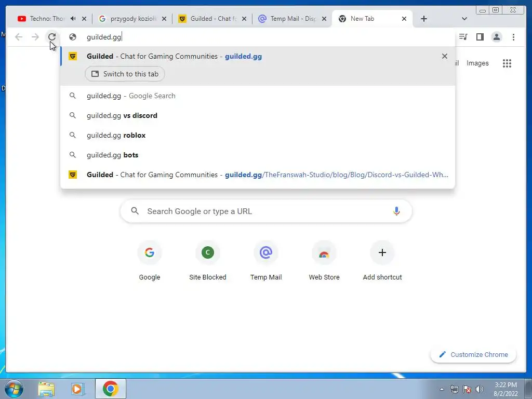Screen dimensions: 532x399
Task: Start voice search with microphone icon
Action: tap(396, 211)
